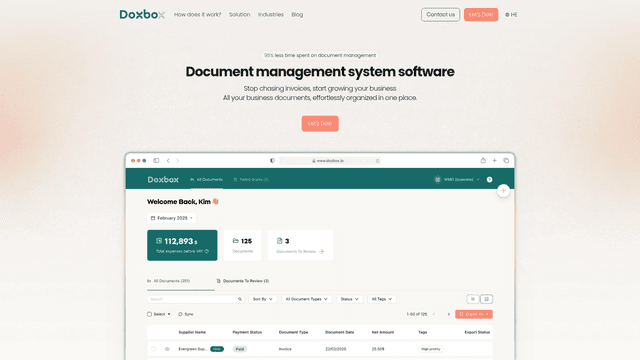
Task: Open the Solution menu item
Action: (x=240, y=15)
